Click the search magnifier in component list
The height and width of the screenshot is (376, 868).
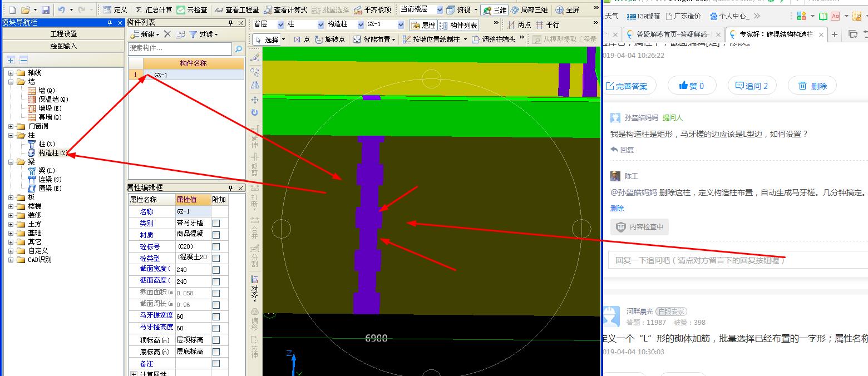click(239, 49)
